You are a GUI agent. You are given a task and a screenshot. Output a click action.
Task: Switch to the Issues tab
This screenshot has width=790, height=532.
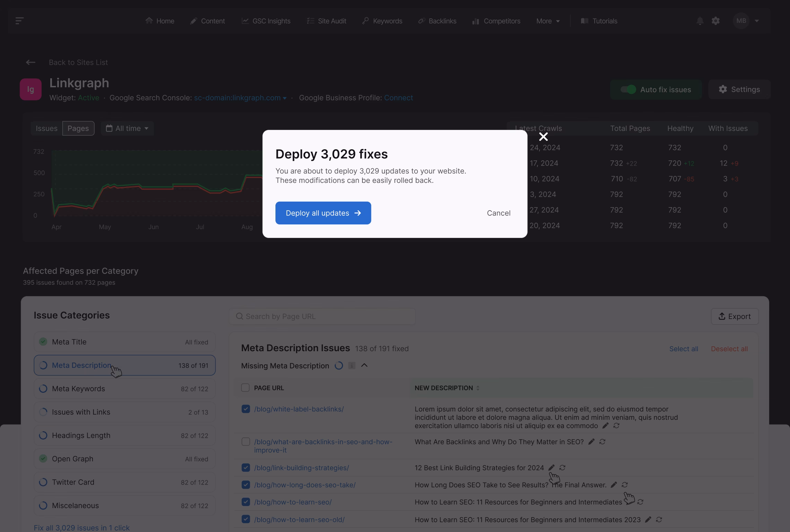pos(46,128)
